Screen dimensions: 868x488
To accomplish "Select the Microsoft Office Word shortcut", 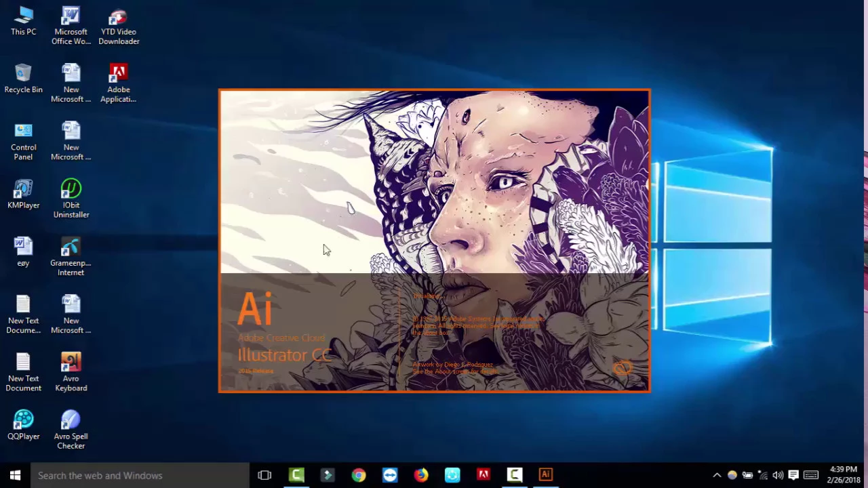I will tap(71, 26).
